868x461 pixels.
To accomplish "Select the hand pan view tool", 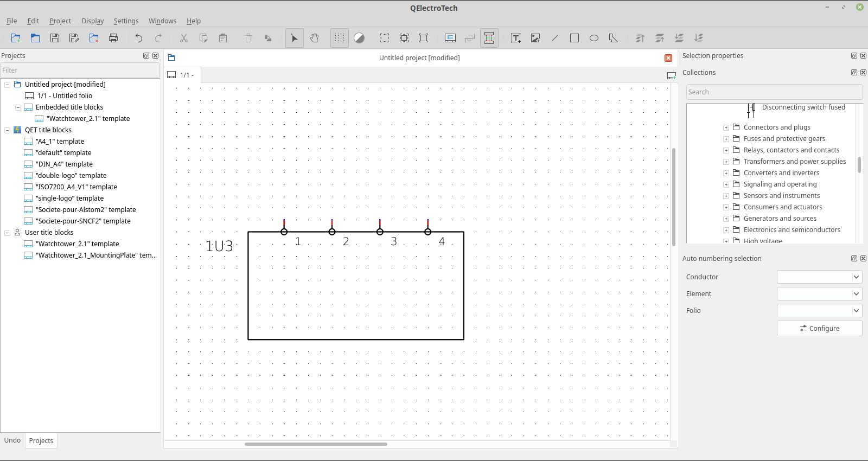I will pyautogui.click(x=314, y=38).
